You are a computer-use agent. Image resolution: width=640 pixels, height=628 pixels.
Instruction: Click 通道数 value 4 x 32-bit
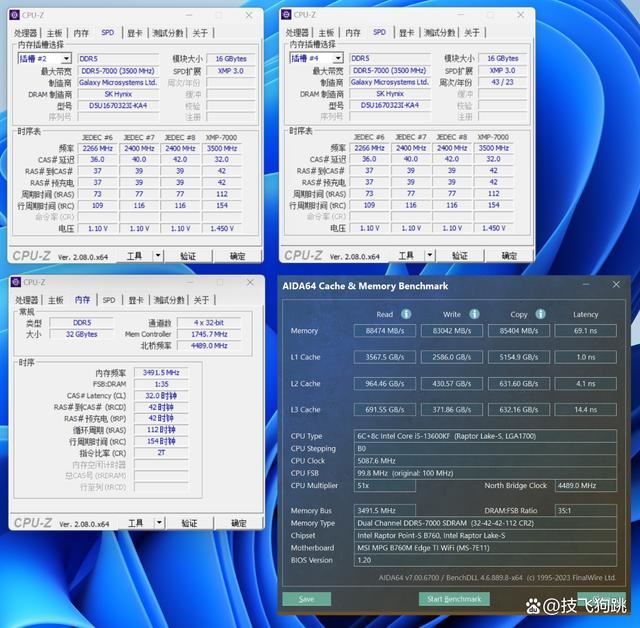209,323
